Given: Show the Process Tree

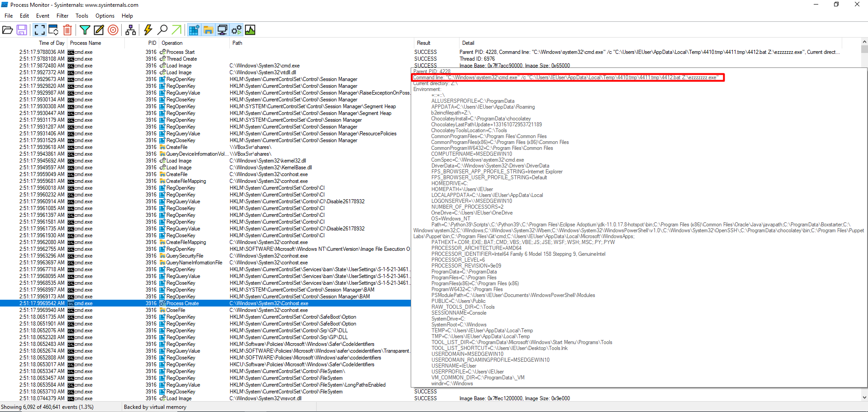Looking at the screenshot, I should pyautogui.click(x=131, y=30).
